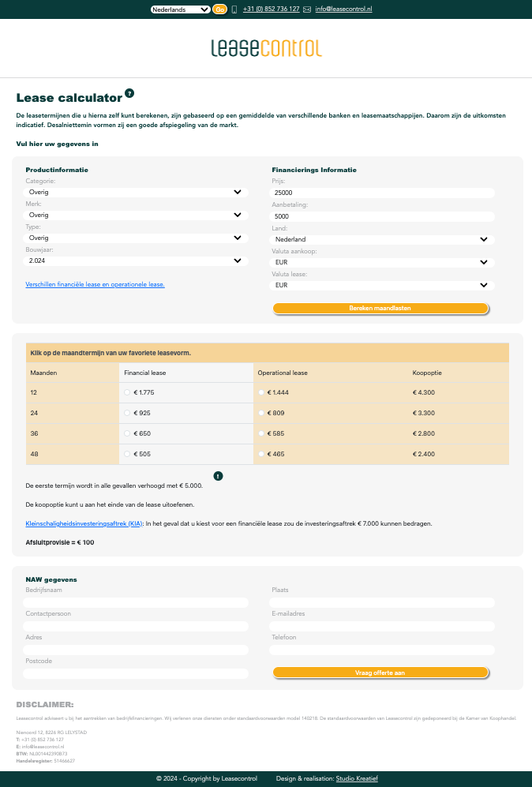Select the € 585 operational lease radio
The width and height of the screenshot is (532, 787).
262,433
